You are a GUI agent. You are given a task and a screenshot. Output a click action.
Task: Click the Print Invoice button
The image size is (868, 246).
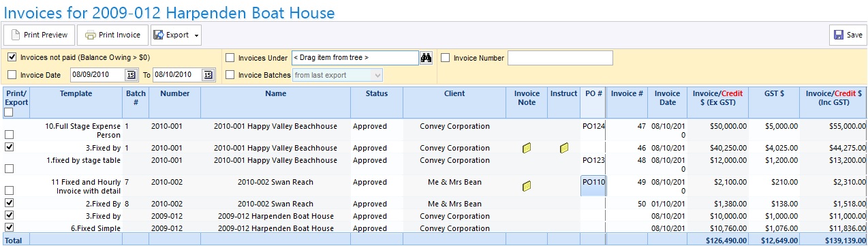point(112,35)
